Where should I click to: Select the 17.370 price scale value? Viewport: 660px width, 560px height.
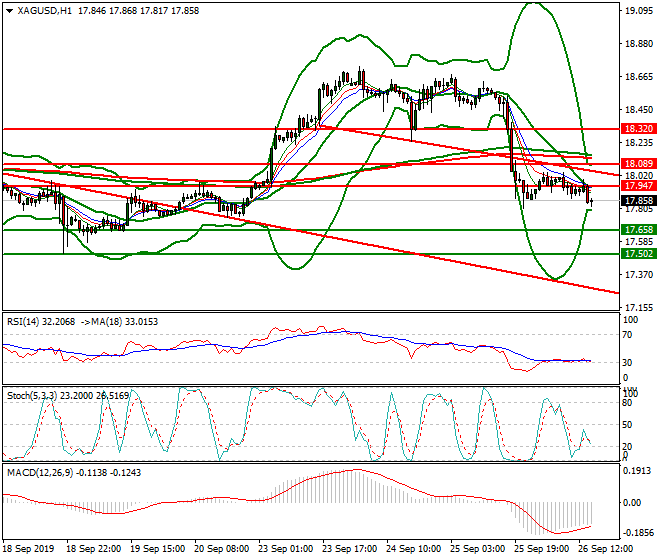point(639,275)
